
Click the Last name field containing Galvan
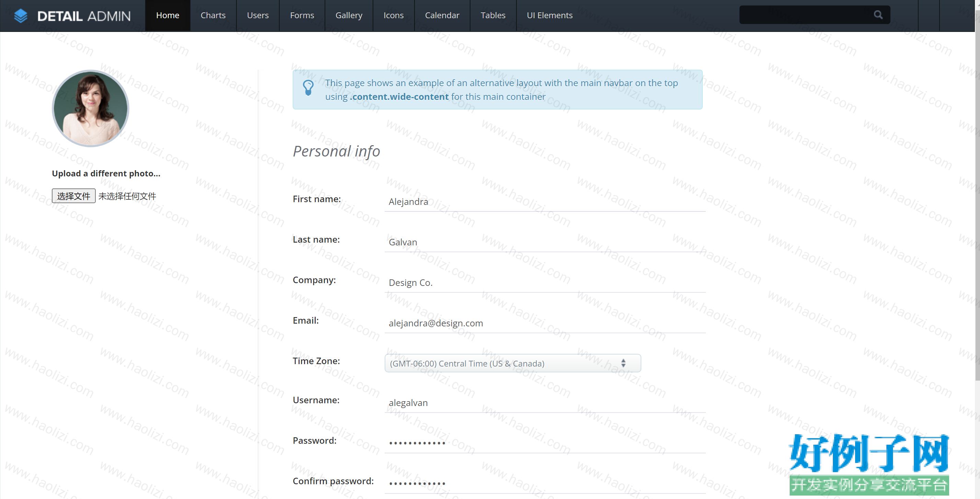[545, 242]
